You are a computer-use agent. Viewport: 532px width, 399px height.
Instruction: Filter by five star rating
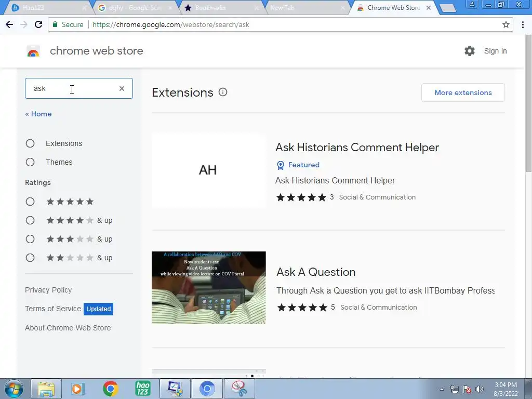click(x=30, y=202)
